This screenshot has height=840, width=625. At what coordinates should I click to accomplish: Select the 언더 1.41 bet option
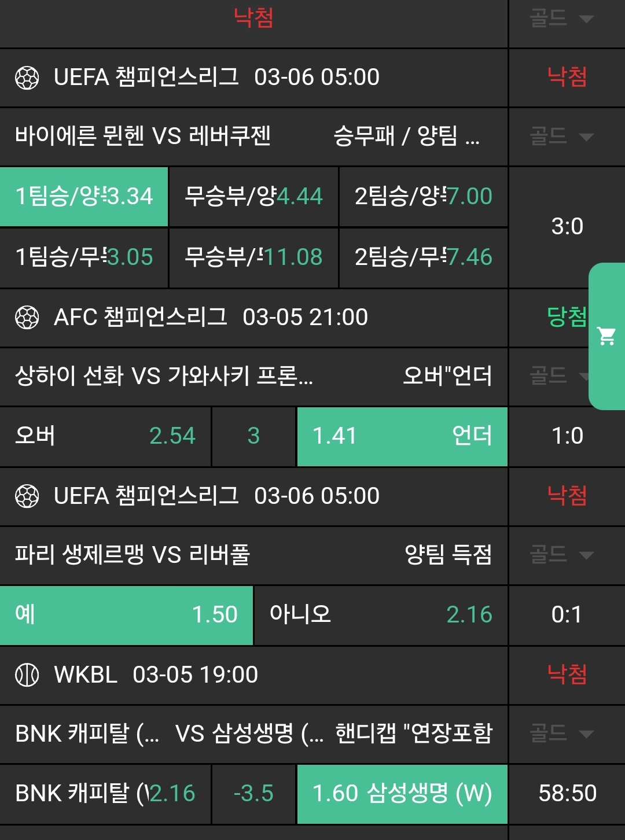click(402, 436)
